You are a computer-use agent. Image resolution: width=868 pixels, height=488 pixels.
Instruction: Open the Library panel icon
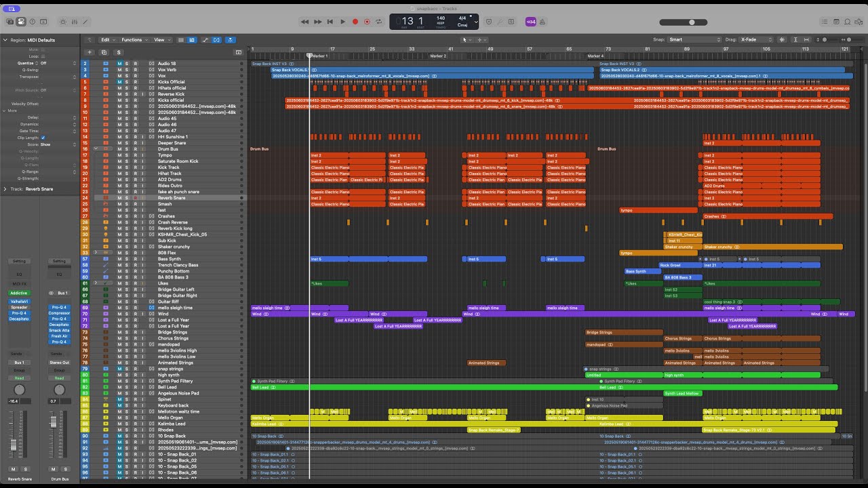click(9, 22)
